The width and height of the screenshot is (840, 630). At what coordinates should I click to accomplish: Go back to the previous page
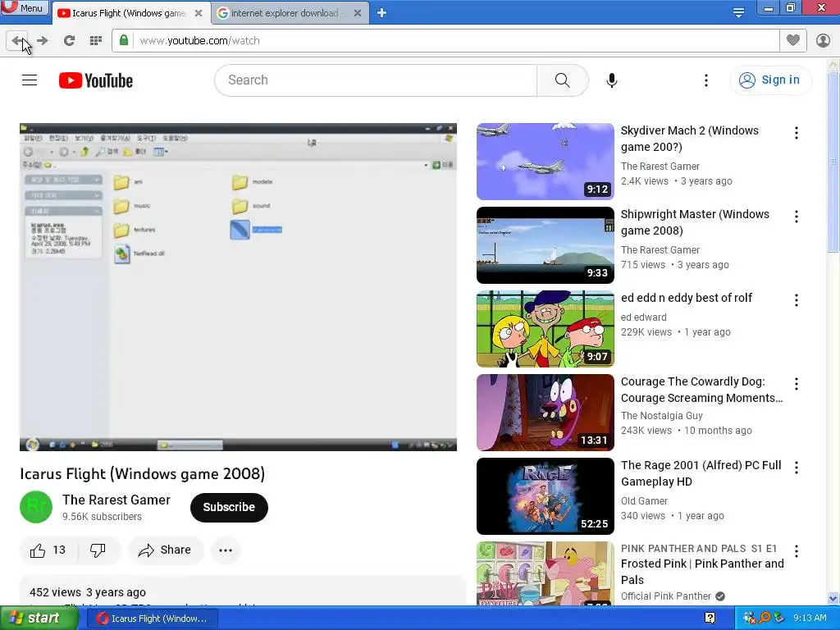(17, 41)
